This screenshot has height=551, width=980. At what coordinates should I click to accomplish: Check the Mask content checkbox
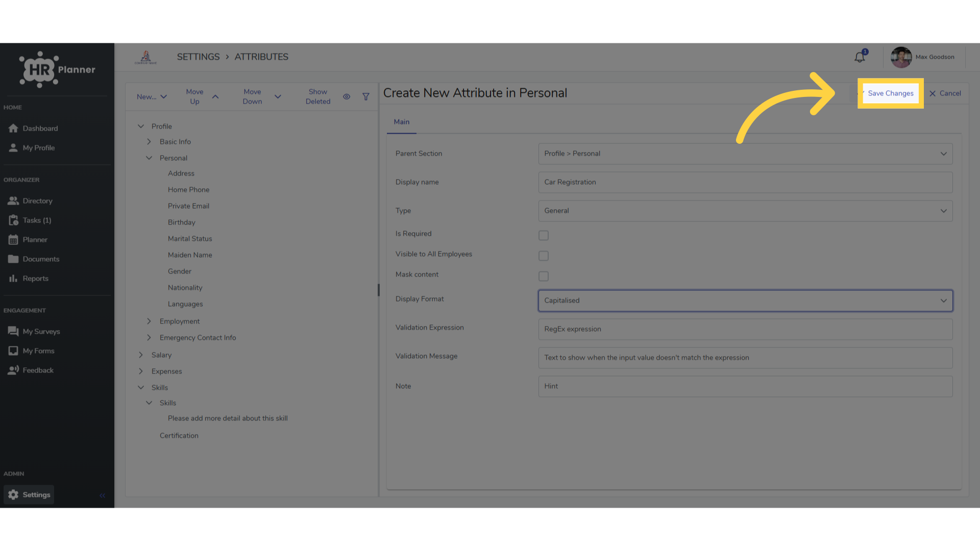(x=544, y=276)
